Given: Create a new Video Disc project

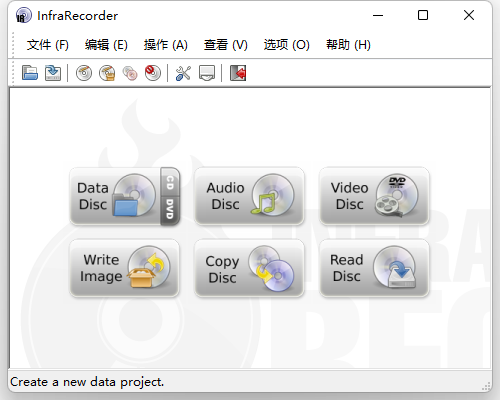Looking at the screenshot, I should pos(374,196).
